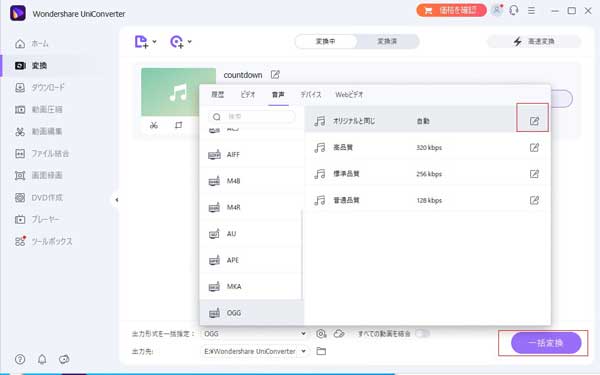This screenshot has height=375, width=600.
Task: Click the file merger sidebar icon
Action: (20, 154)
